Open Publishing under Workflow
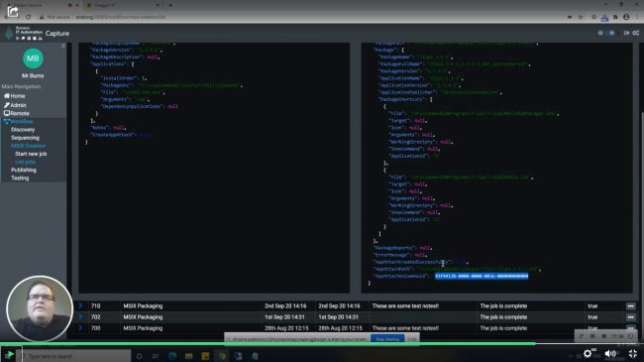This screenshot has width=644, height=362. click(x=24, y=170)
